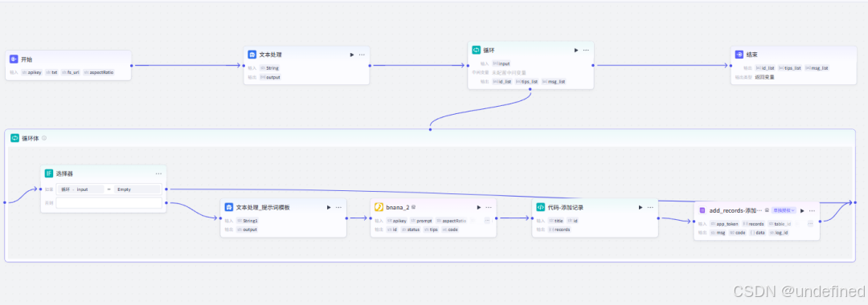The height and width of the screenshot is (305, 868).
Task: Click the info icon beside 循环体
Action: coord(44,138)
